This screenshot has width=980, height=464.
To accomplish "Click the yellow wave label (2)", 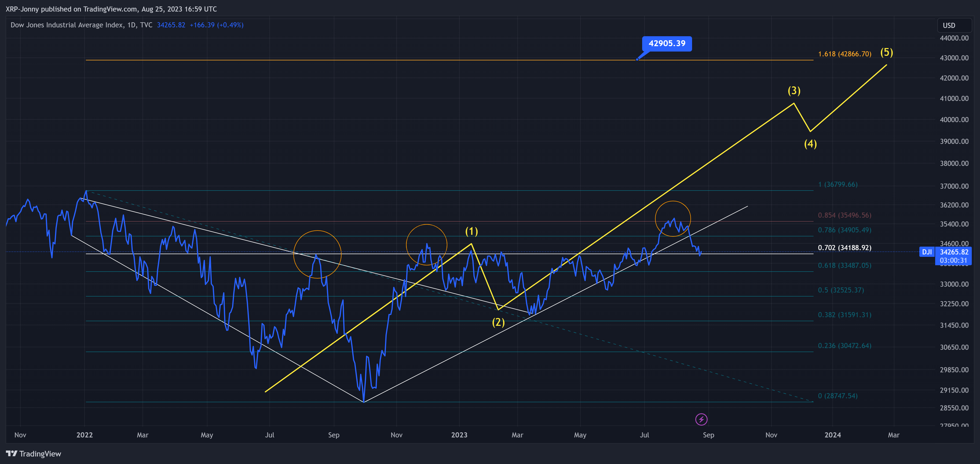I will (498, 322).
